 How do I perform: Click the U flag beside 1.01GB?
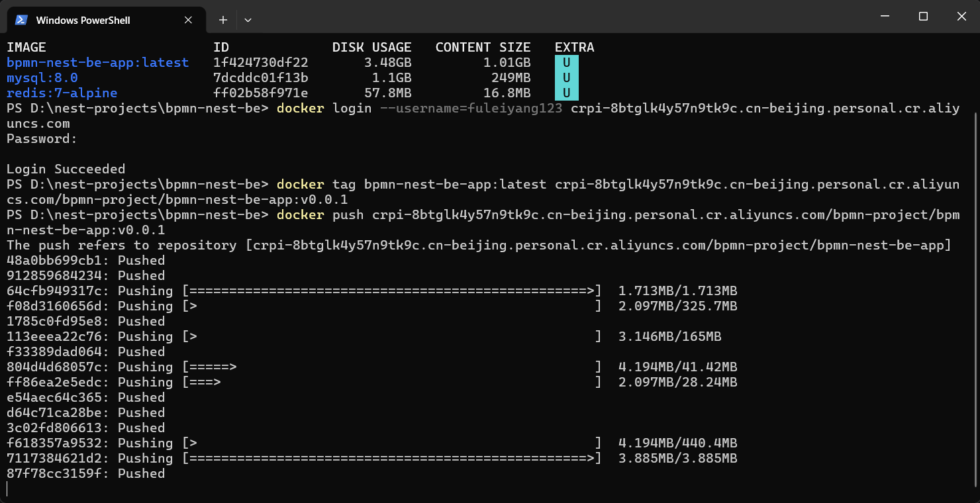[567, 63]
